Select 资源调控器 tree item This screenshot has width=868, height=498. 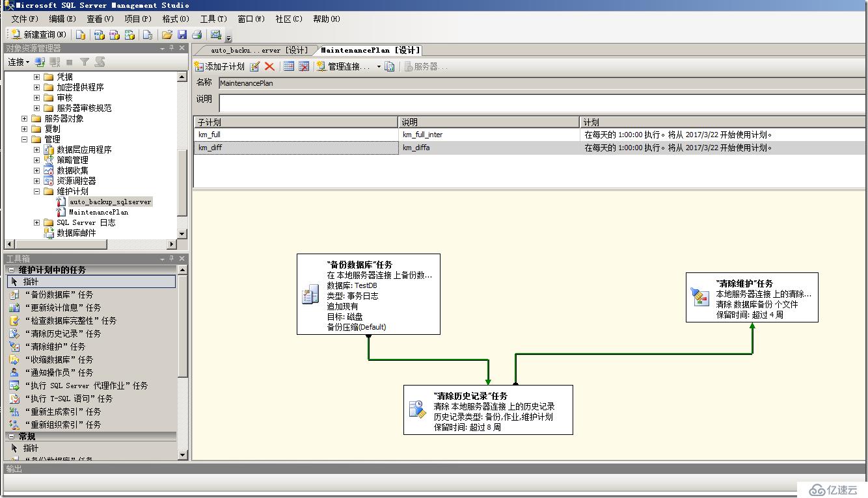76,181
